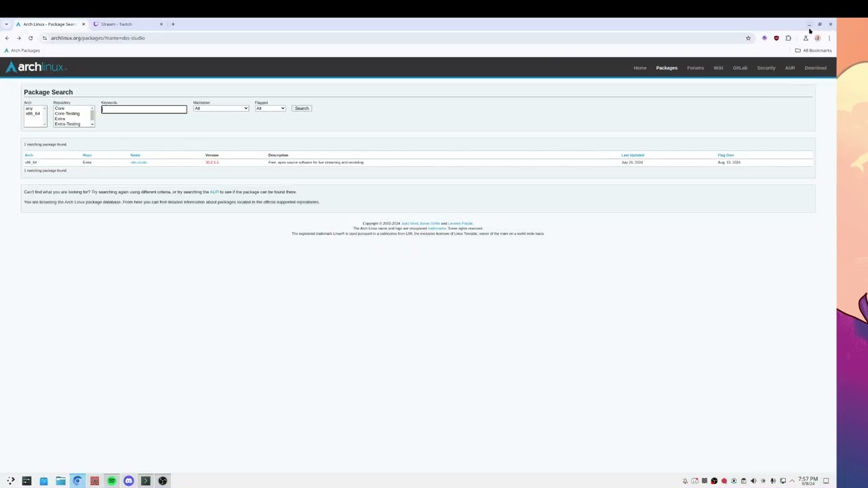Bookmark this page with the star icon
This screenshot has width=868, height=488.
click(748, 38)
